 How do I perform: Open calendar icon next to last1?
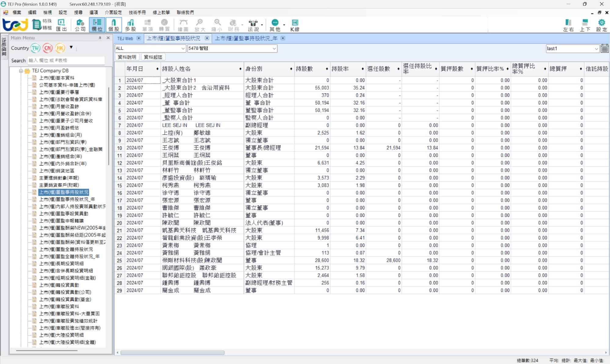pos(604,48)
